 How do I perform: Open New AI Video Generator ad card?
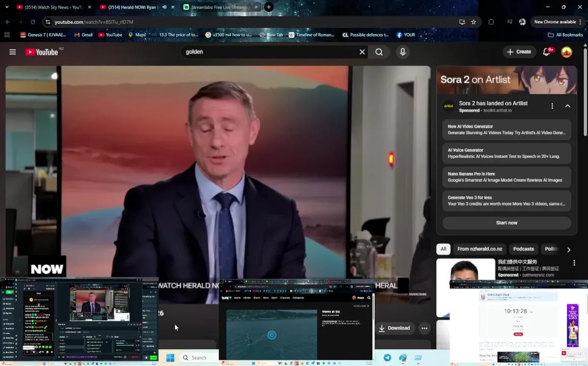507,130
